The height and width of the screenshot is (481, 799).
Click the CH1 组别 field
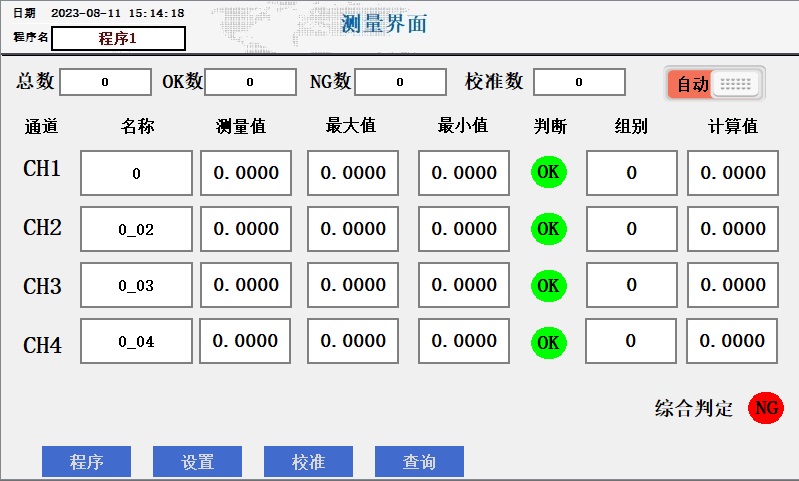[632, 173]
